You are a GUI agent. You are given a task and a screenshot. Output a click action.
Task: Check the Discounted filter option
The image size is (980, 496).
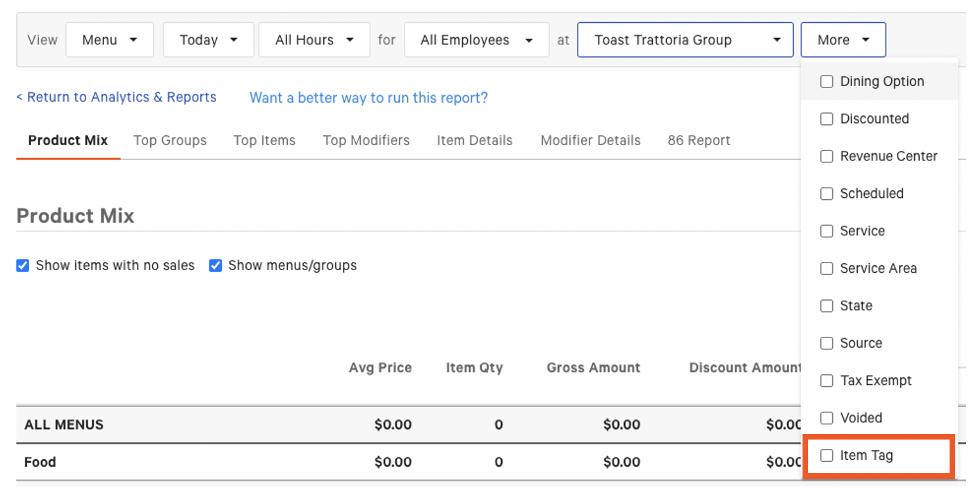(x=827, y=119)
